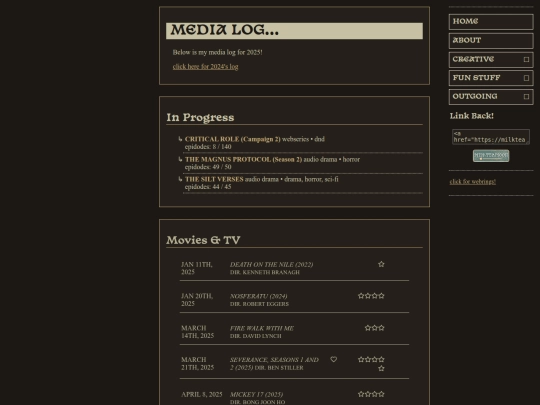Image resolution: width=540 pixels, height=405 pixels.
Task: Click 'Dir. Kenneth Branagh' credit text
Action: (265, 272)
